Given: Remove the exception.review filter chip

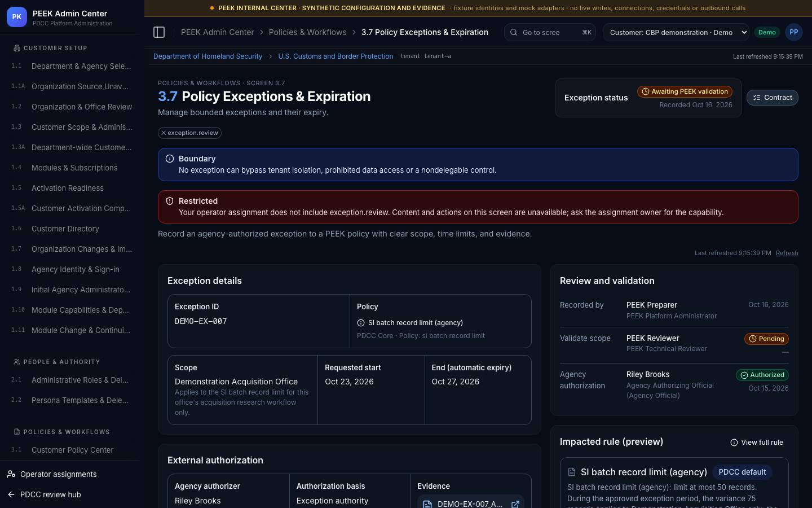Looking at the screenshot, I should [x=164, y=133].
